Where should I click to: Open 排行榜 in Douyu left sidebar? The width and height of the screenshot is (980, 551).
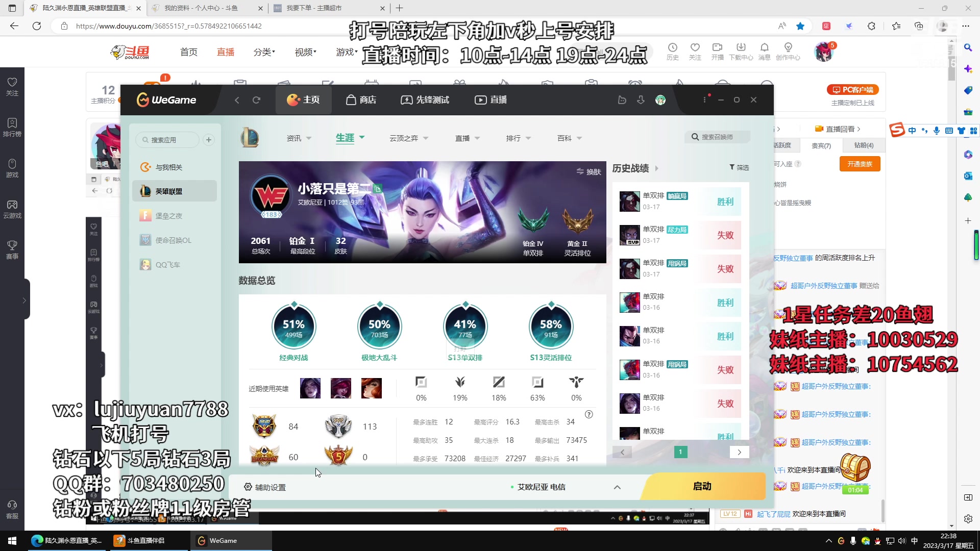coord(12,128)
